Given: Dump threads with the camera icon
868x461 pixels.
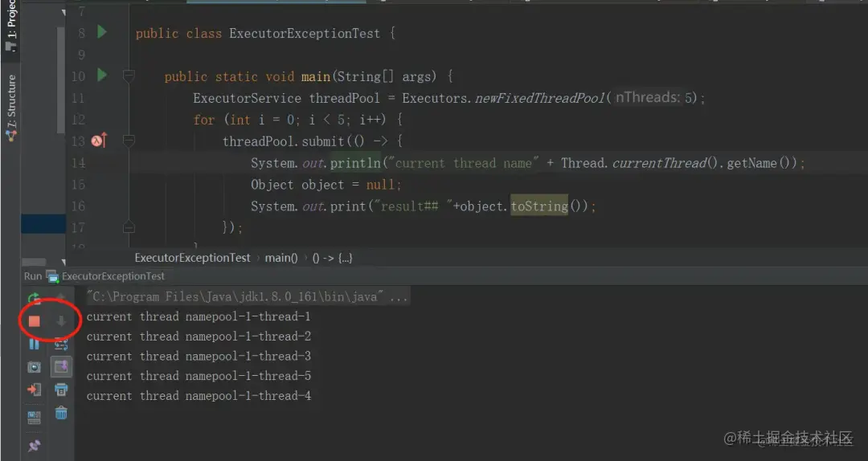Looking at the screenshot, I should point(35,367).
